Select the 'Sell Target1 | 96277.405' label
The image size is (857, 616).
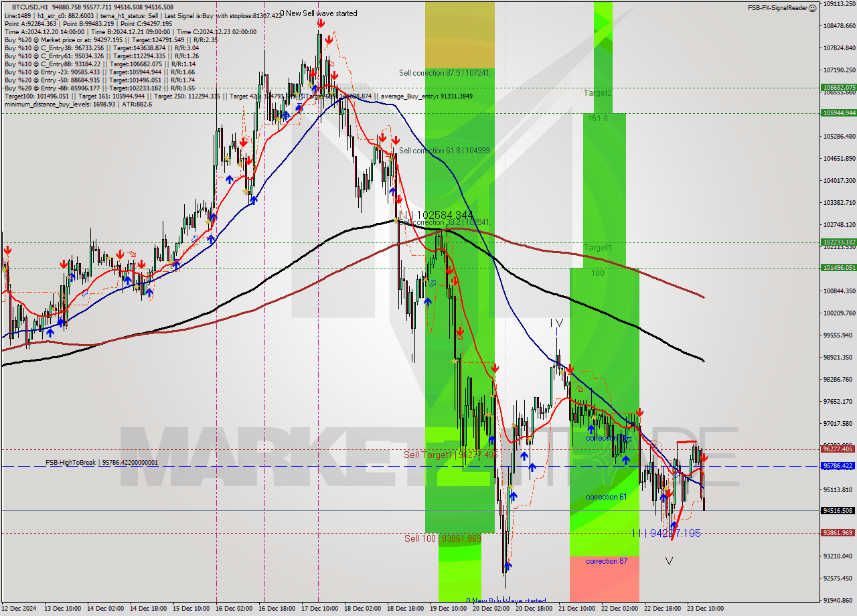coord(451,455)
